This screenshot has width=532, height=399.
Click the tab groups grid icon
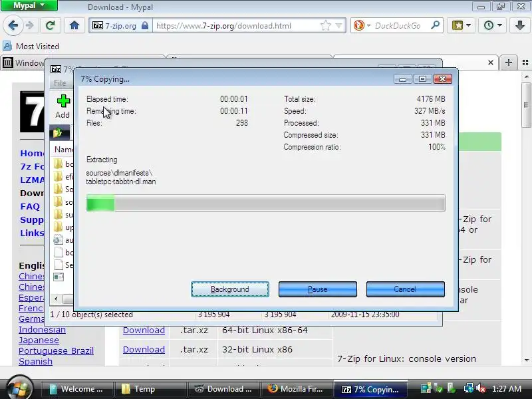(525, 63)
